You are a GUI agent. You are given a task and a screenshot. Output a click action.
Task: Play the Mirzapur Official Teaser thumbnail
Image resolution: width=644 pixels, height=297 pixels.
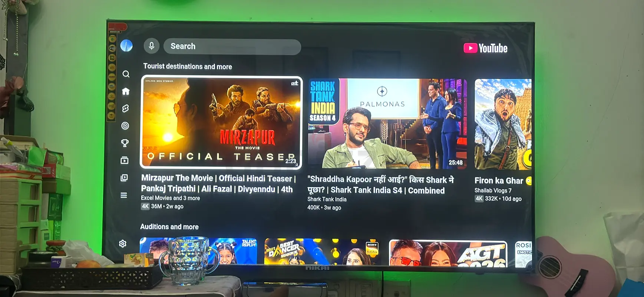(x=221, y=123)
